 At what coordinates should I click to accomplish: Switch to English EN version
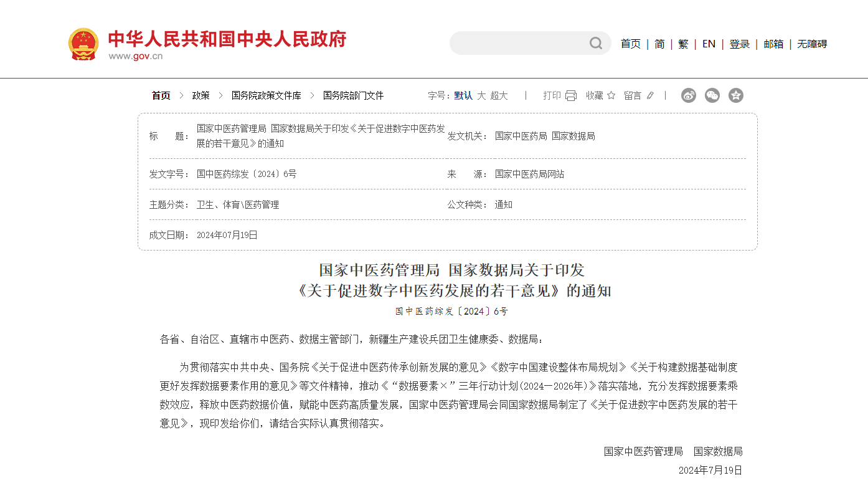(709, 44)
